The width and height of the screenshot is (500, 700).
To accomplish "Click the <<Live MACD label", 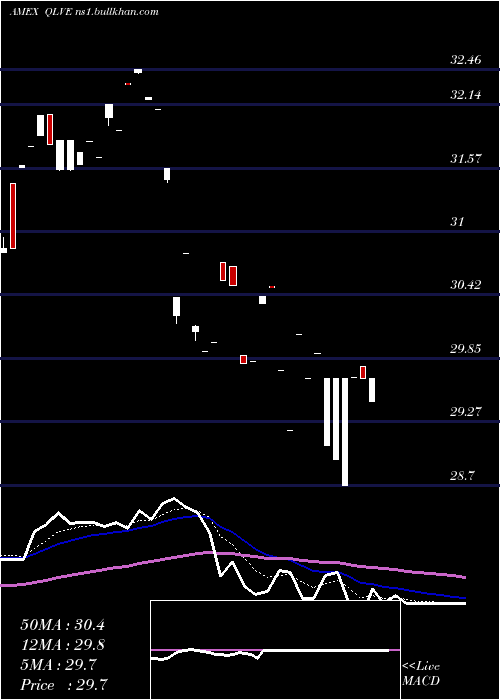I will coord(421,673).
